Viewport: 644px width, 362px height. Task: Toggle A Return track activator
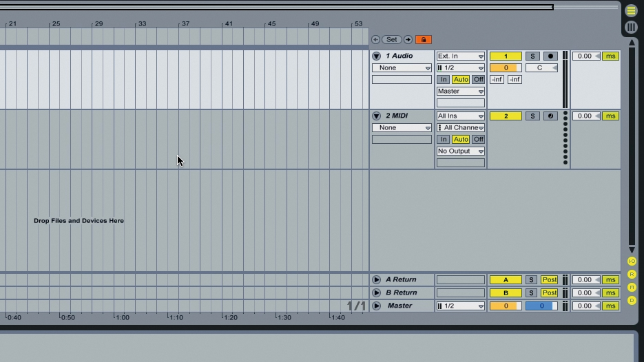coord(506,280)
